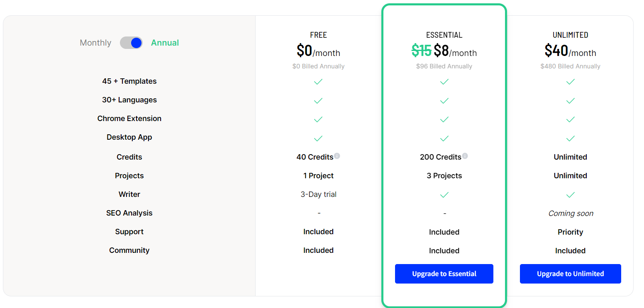Click the Coming soon label under SEO Analysis
Screen dimensions: 644x308
[x=570, y=213]
